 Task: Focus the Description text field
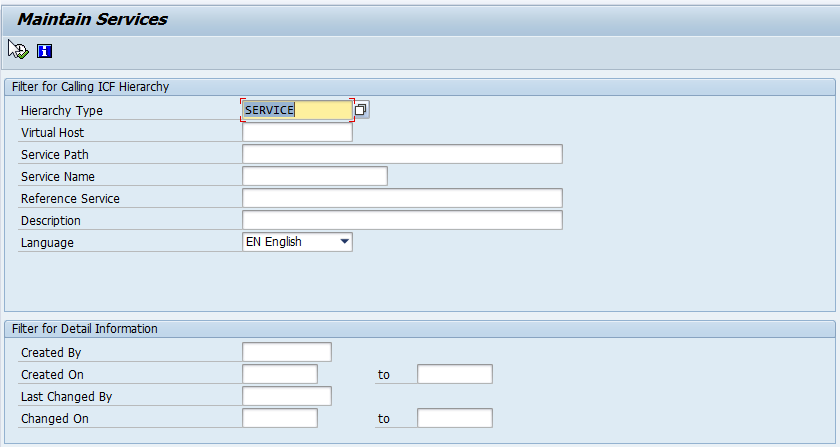(x=402, y=220)
